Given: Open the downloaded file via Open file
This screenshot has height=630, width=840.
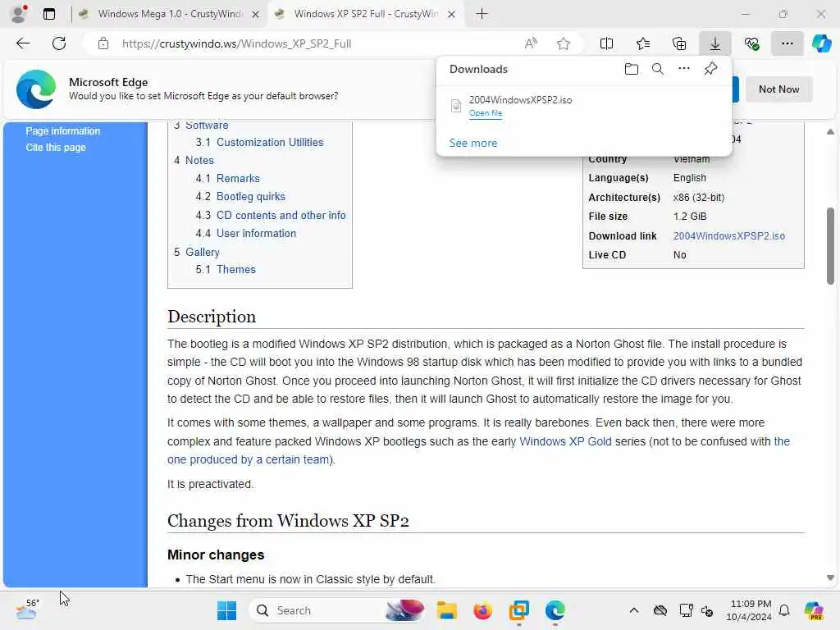Looking at the screenshot, I should coord(486,113).
